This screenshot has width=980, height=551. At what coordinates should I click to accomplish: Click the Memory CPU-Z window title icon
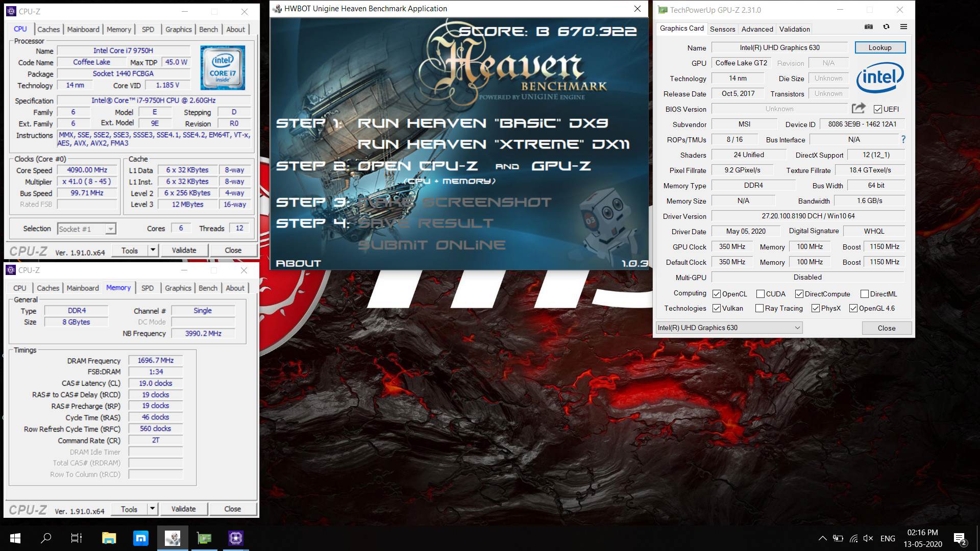11,270
